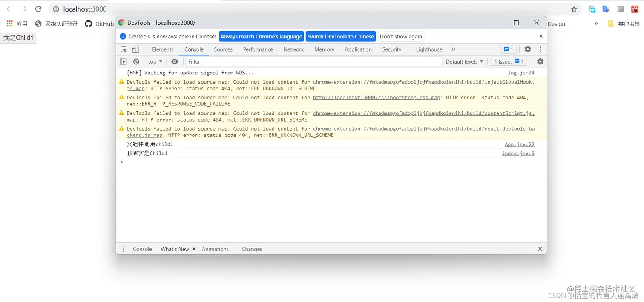Expand hidden bookmarks chevron
Screen dimensions: 644x302
click(x=596, y=23)
